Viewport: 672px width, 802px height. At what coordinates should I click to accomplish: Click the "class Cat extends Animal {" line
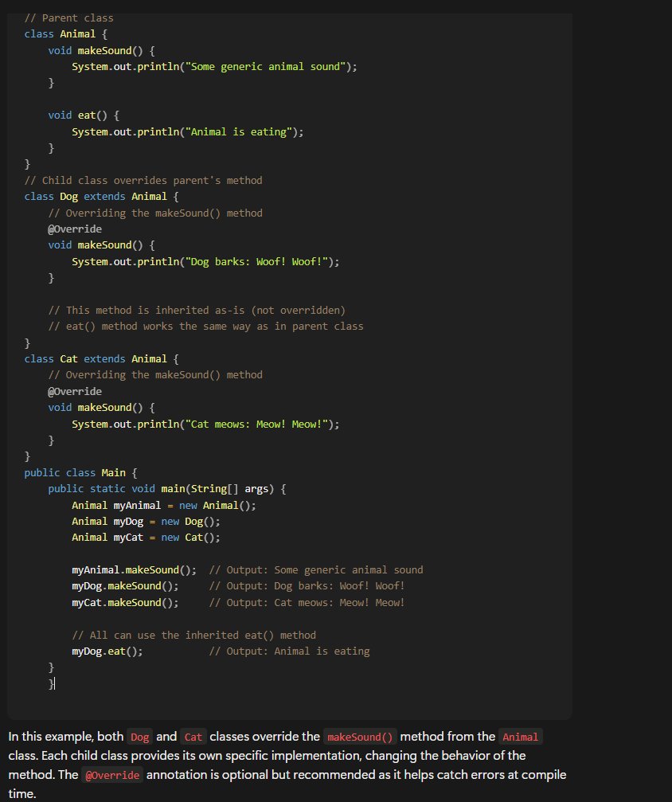[101, 359]
